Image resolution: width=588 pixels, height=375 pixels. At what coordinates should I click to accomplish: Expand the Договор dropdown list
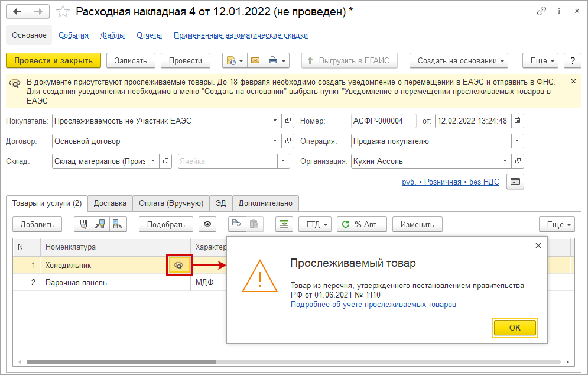[x=275, y=141]
